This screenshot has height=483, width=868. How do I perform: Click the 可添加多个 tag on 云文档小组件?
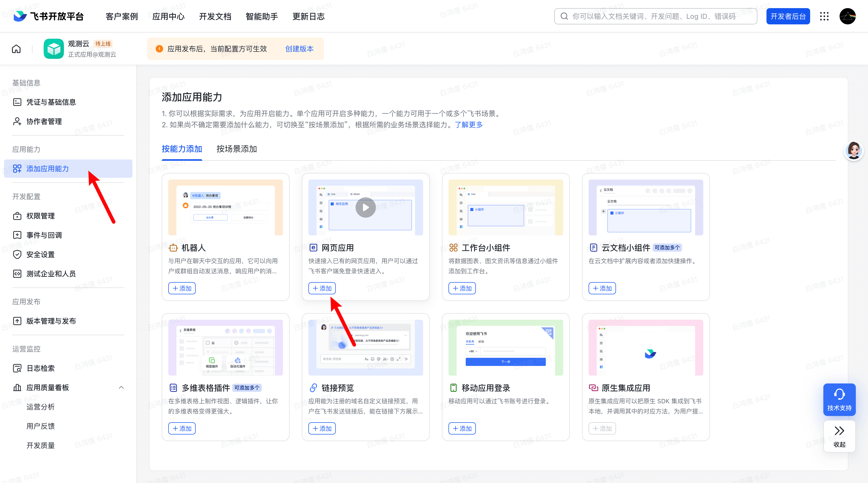pos(667,248)
